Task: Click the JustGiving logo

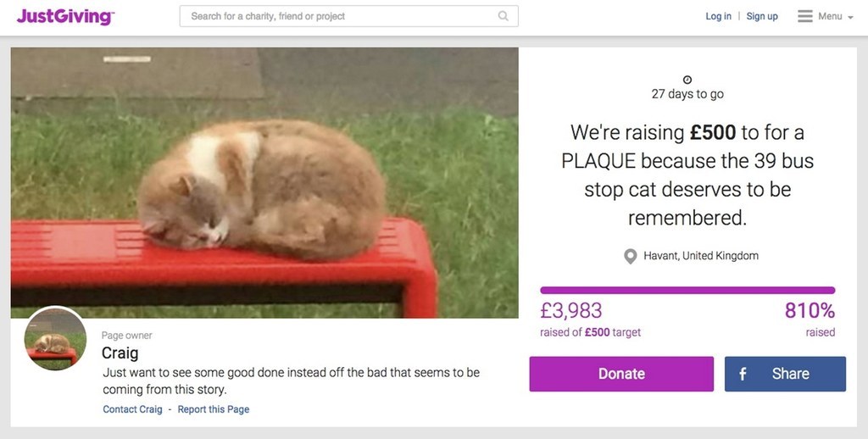Action: (65, 16)
